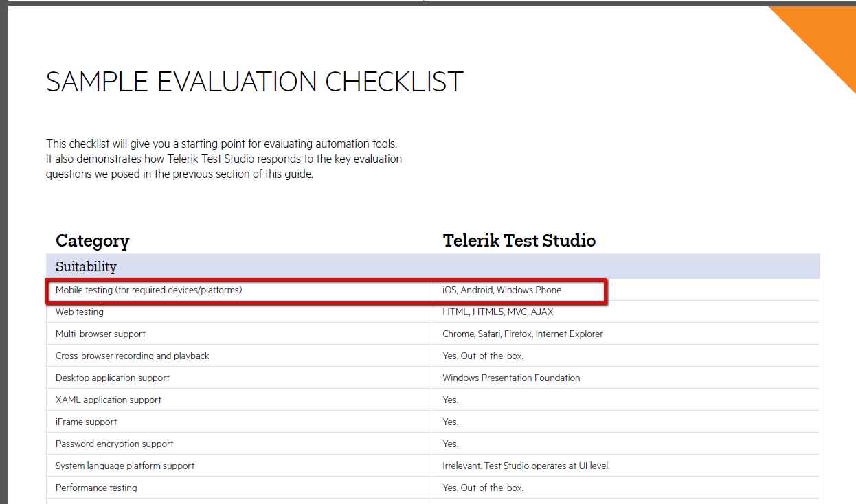Click the Irrelevant. Test Studio operates cell

(x=526, y=466)
